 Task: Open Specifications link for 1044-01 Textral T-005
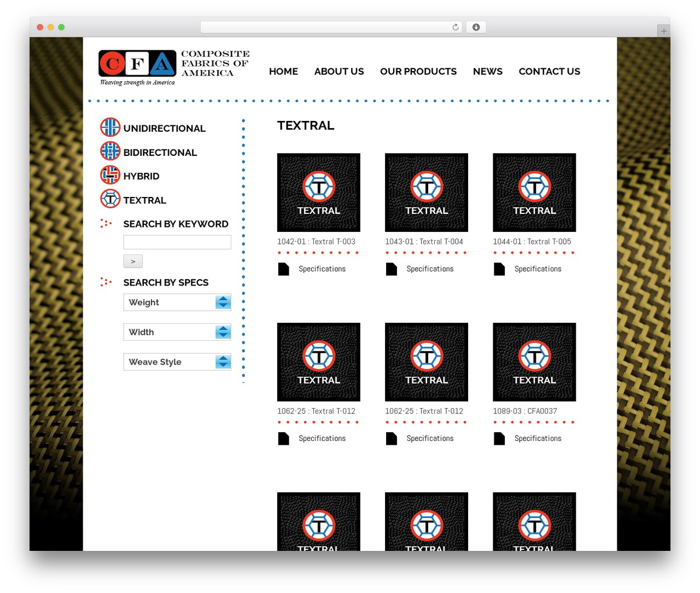[x=538, y=269]
